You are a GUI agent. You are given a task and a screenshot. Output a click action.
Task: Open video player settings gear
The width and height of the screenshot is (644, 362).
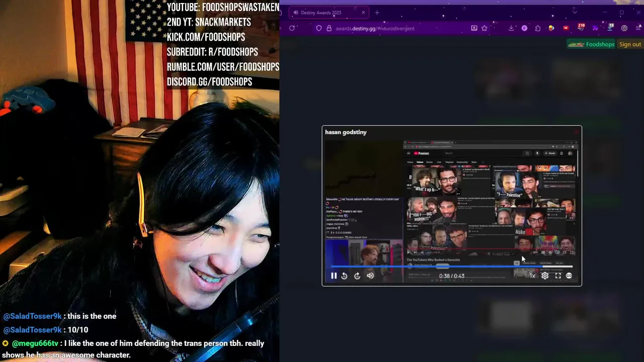(x=545, y=276)
